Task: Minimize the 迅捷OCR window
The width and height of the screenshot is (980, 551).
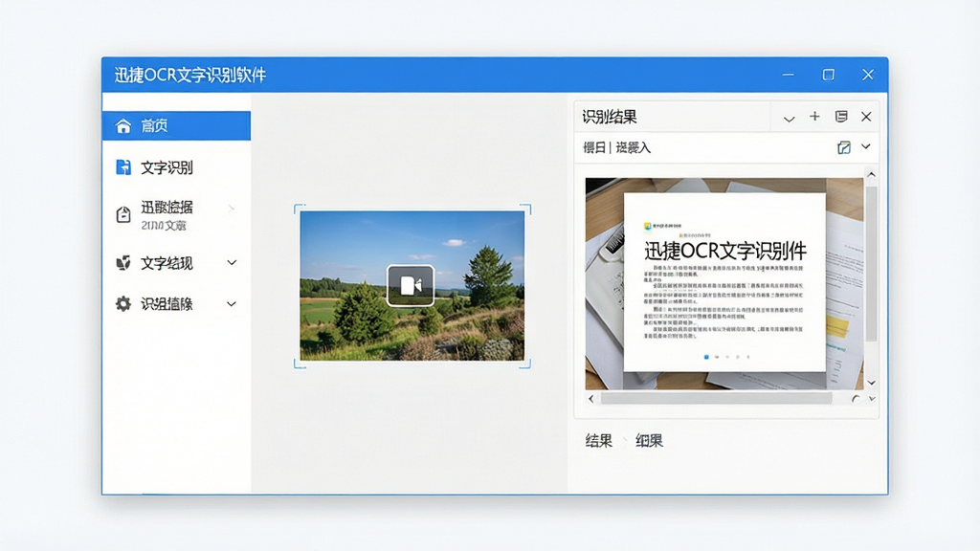Action: tap(789, 75)
